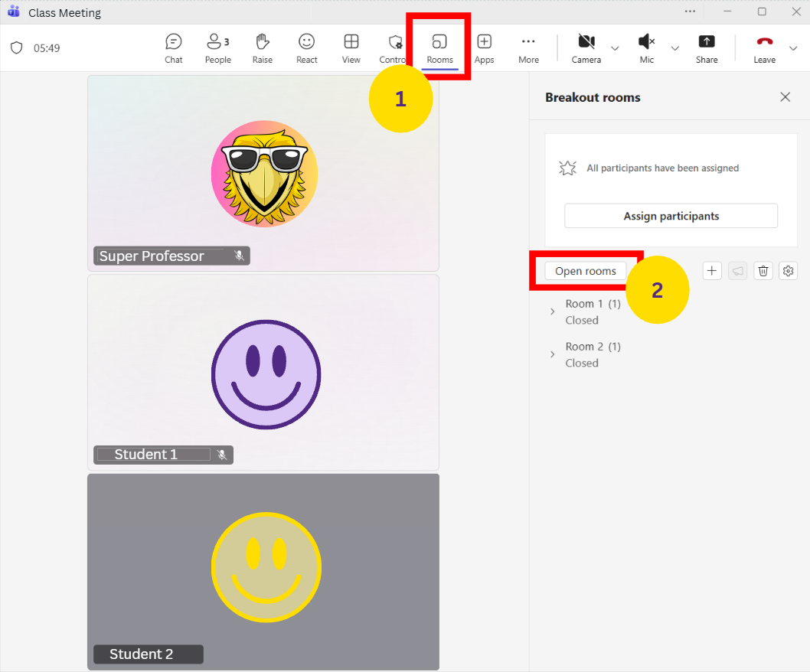The width and height of the screenshot is (810, 672).
Task: Show the People participants list
Action: 217,47
